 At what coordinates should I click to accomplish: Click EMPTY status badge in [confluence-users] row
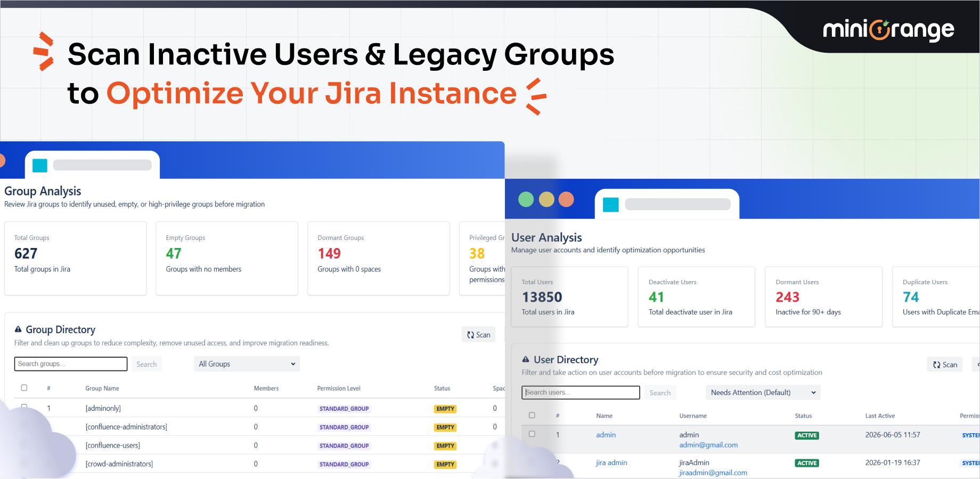pyautogui.click(x=445, y=446)
